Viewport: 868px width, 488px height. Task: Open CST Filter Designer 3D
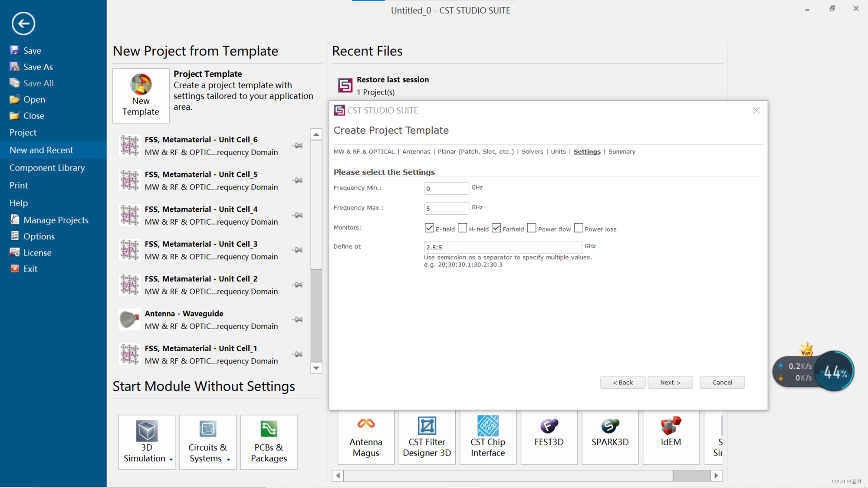point(427,437)
